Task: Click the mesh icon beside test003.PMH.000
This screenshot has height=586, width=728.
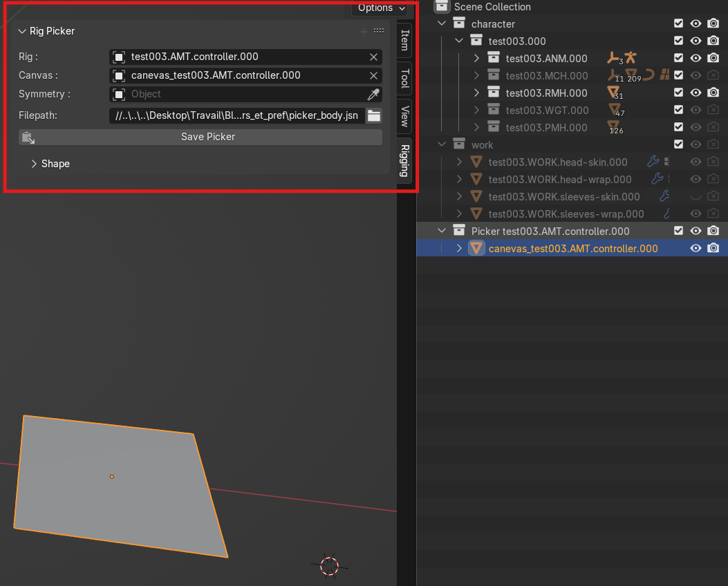Action: 613,126
